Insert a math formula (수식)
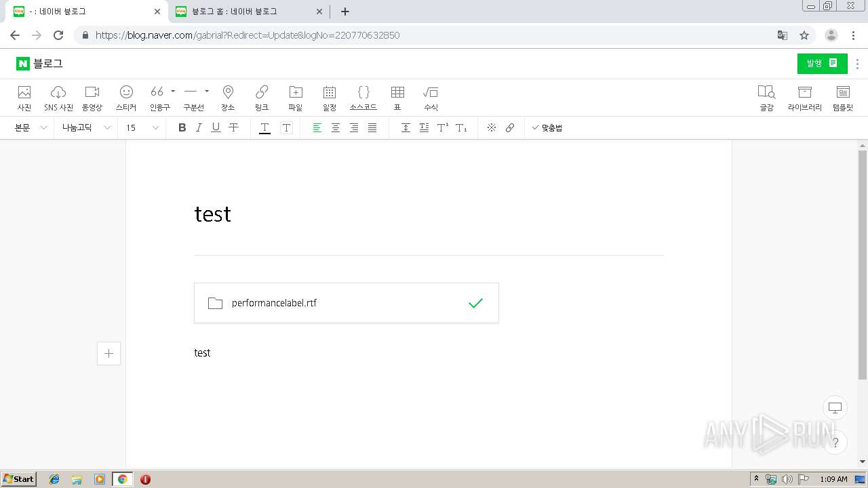The width and height of the screenshot is (868, 488). (x=431, y=98)
